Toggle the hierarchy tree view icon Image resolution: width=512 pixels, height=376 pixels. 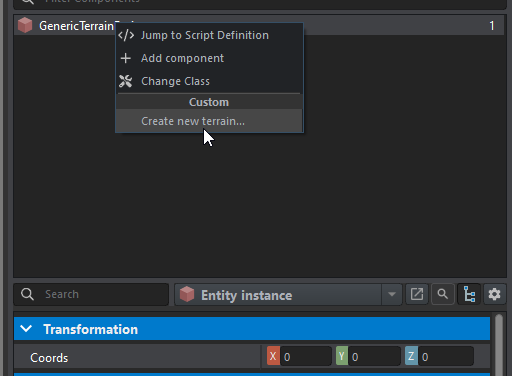point(469,294)
